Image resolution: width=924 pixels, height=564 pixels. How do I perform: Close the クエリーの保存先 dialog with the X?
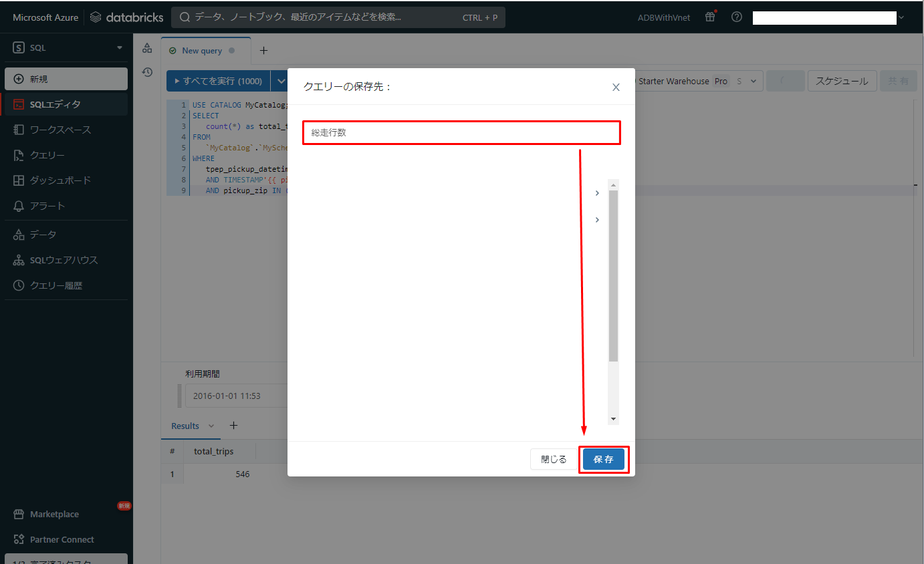616,87
